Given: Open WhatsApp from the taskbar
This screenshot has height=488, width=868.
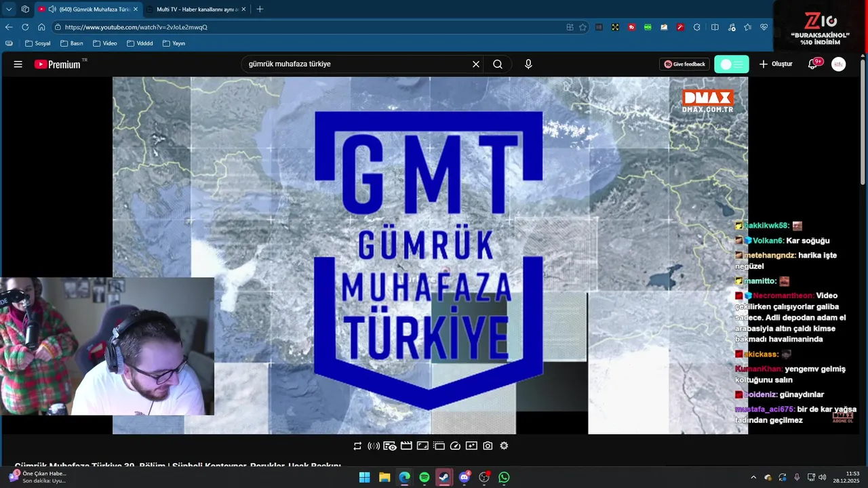Looking at the screenshot, I should (504, 477).
